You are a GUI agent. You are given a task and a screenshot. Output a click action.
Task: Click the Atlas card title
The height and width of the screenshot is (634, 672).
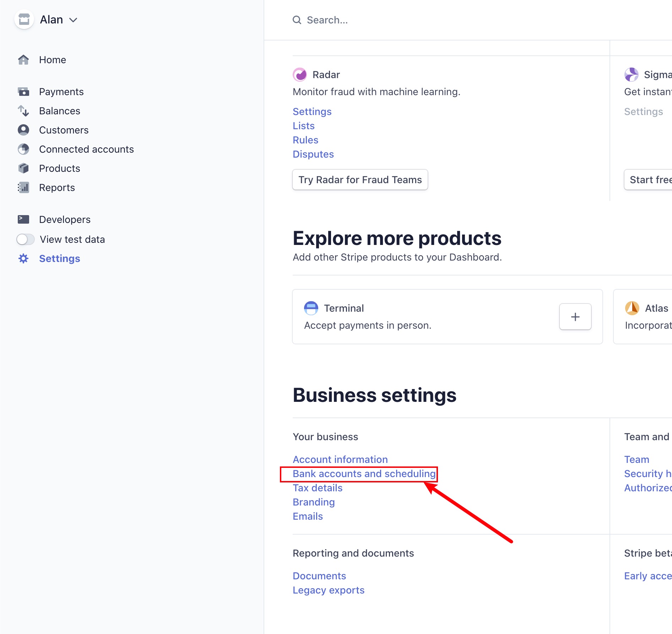point(656,308)
